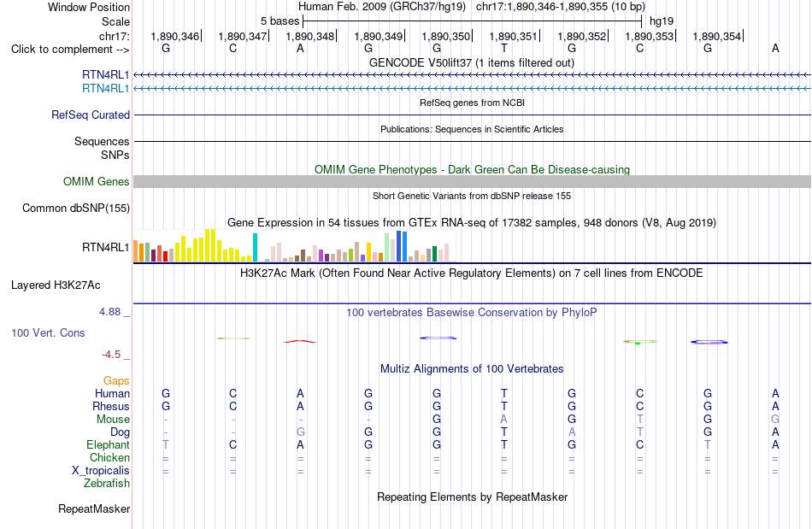The image size is (812, 529).
Task: Click the 1,890,346 coordinate label
Action: tap(175, 36)
